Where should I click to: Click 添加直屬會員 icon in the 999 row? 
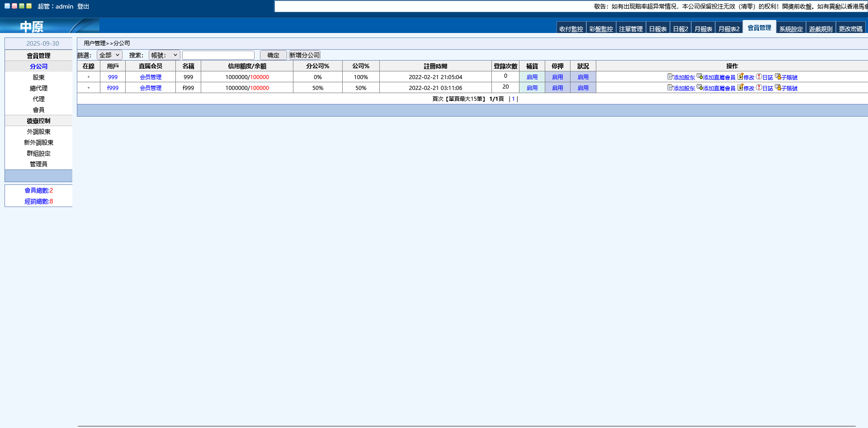tap(699, 77)
